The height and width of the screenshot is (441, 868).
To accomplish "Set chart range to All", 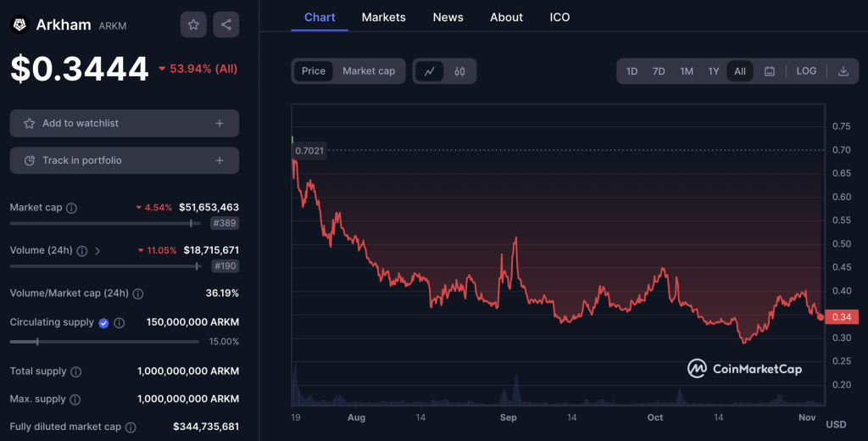I will coord(740,71).
